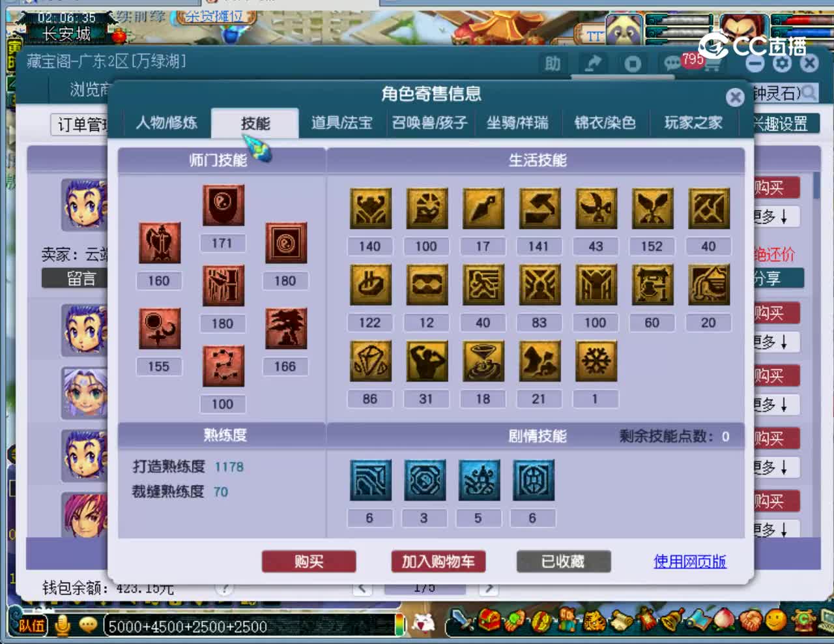Close the 角色寄售信息 dialog

[735, 97]
